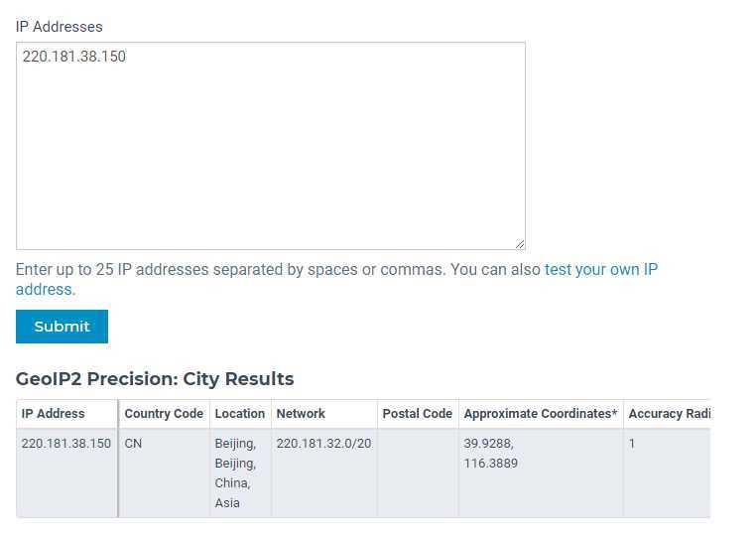Click the Accuracy Radius column header
Viewport: 756px width, 539px height.
click(x=669, y=414)
